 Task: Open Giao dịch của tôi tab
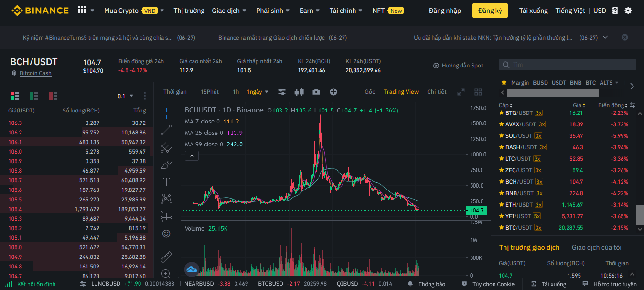tap(597, 247)
